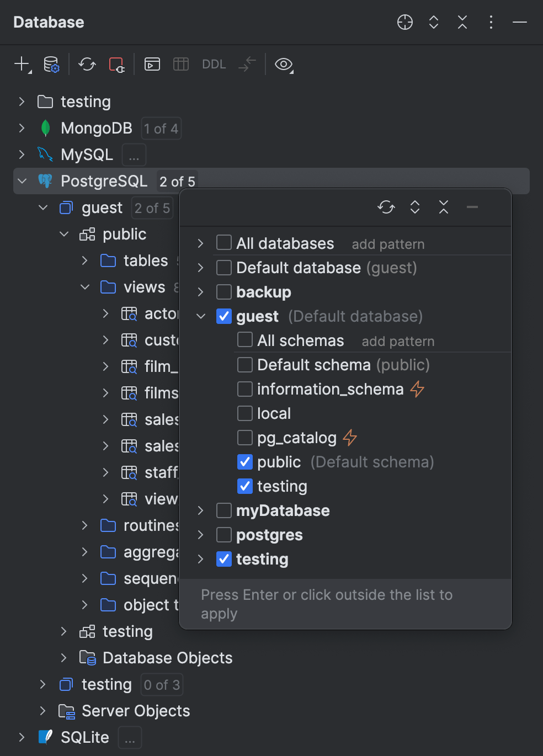Open the Database tool window options menu
The image size is (543, 756).
pos(491,23)
